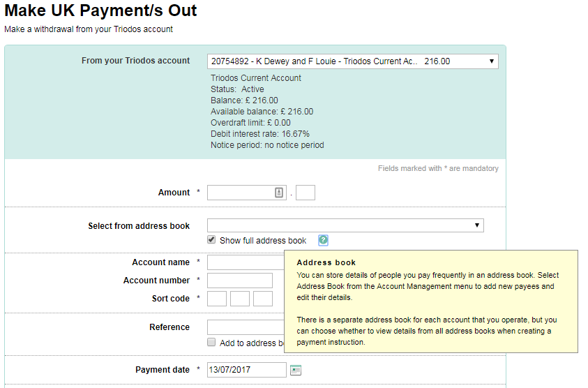This screenshot has height=388, width=588.
Task: Click the 'Address book' tooltip heading
Action: click(326, 262)
